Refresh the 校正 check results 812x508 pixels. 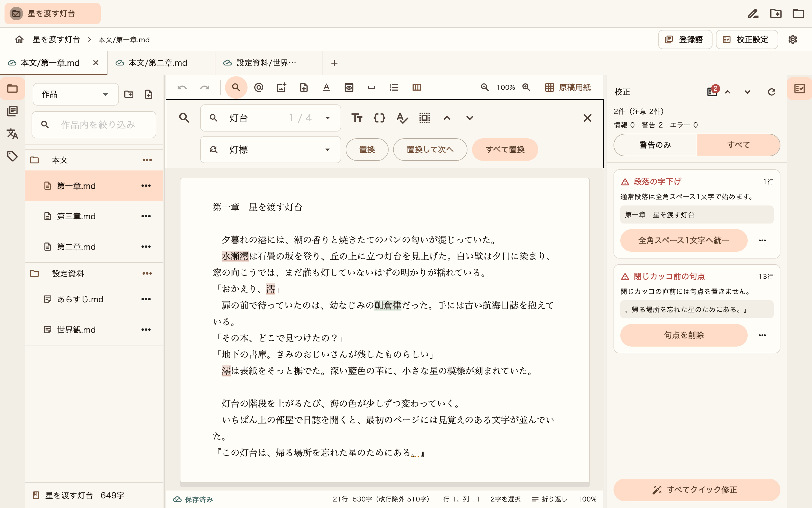(771, 92)
